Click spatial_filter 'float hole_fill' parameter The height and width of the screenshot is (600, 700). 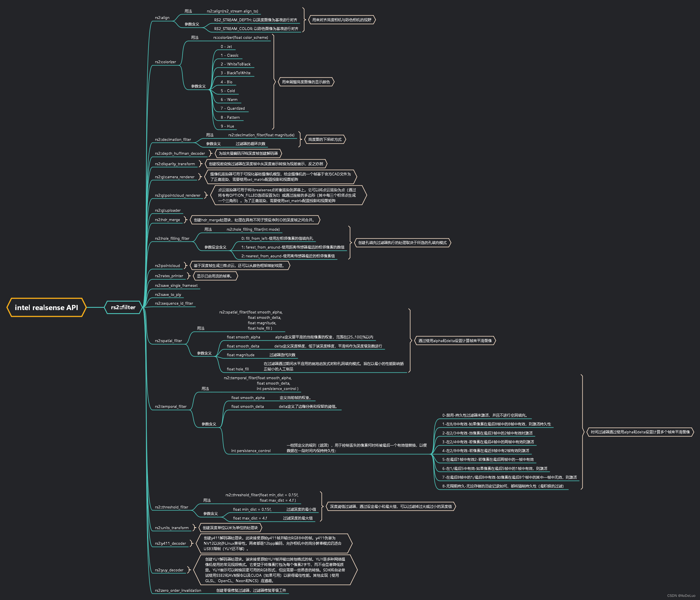click(238, 369)
